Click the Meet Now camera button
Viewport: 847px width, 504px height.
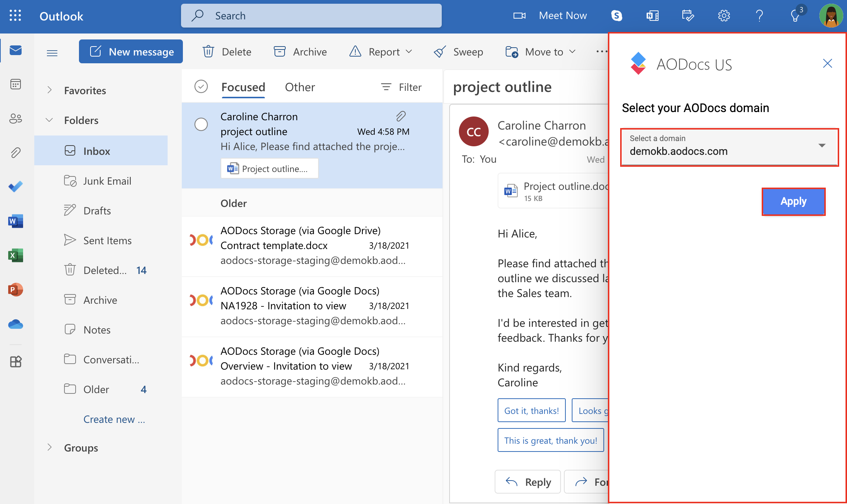(x=550, y=16)
